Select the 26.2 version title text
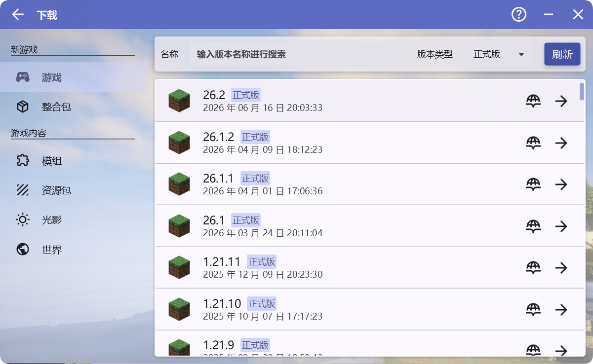Viewport: 593px width, 364px height. click(x=214, y=95)
